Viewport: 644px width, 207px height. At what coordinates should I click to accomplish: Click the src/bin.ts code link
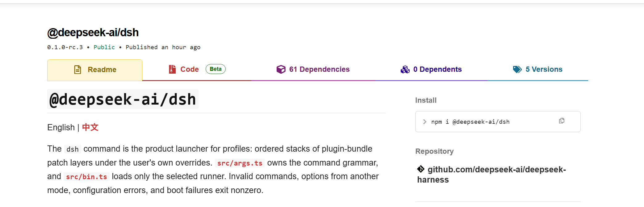coord(86,177)
